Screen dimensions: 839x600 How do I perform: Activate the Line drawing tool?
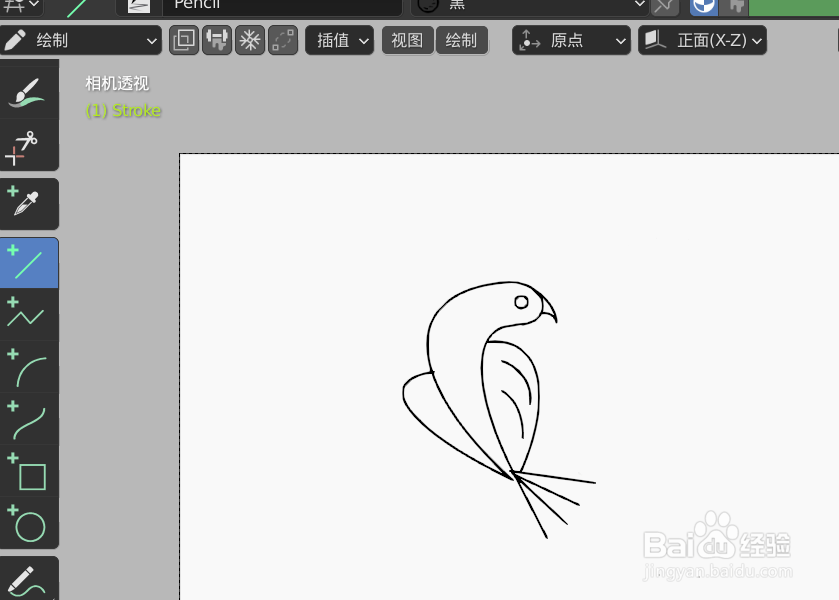click(x=29, y=262)
